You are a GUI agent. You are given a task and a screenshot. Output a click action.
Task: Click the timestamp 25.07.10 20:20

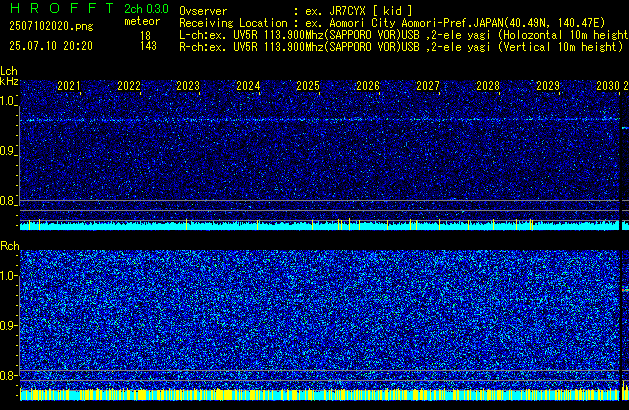tap(51, 46)
